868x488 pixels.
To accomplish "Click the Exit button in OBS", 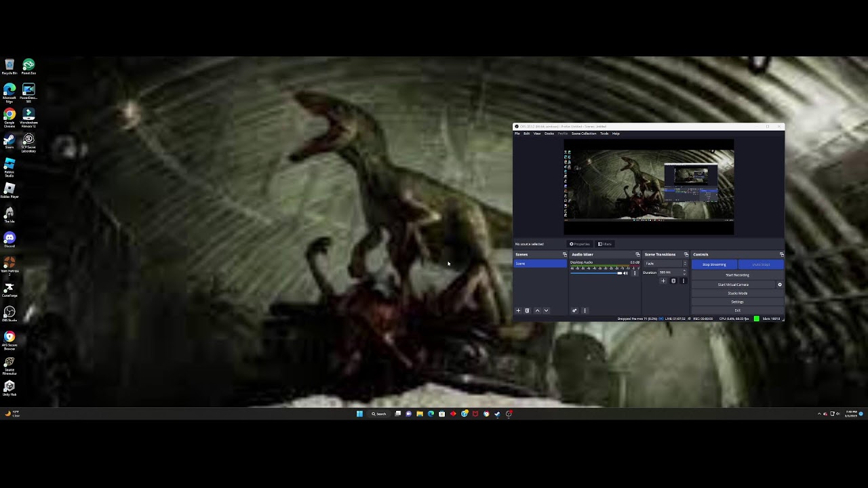I will 737,310.
